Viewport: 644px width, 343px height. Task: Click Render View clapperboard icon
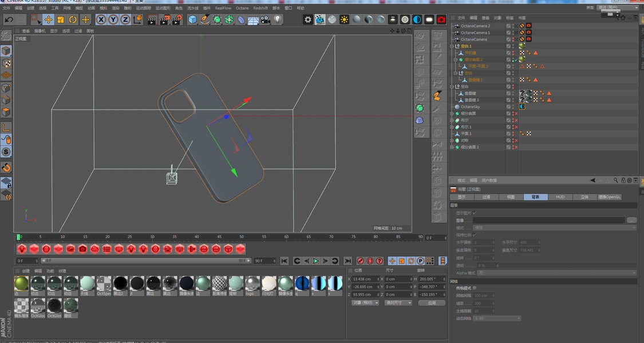(152, 19)
